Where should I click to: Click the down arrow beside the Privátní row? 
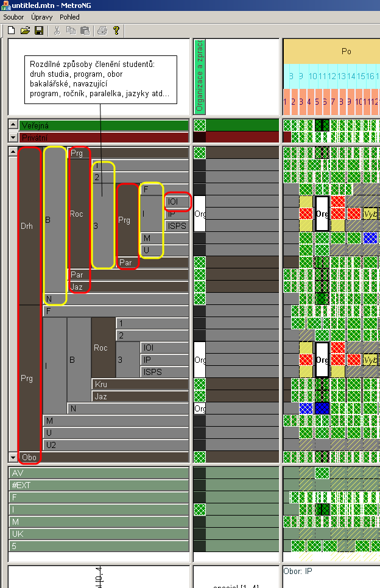[13, 138]
